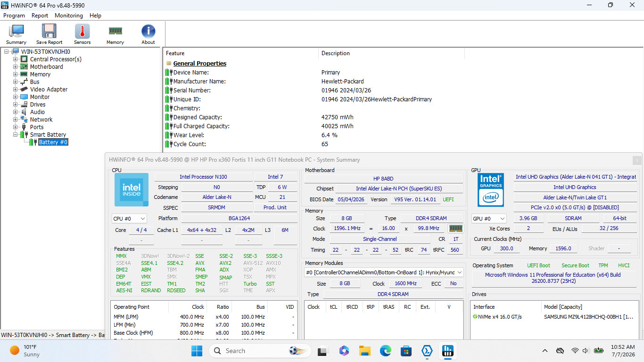Select the Motherboard tree node icon
Viewport: 644px width, 362px height.
24,66
